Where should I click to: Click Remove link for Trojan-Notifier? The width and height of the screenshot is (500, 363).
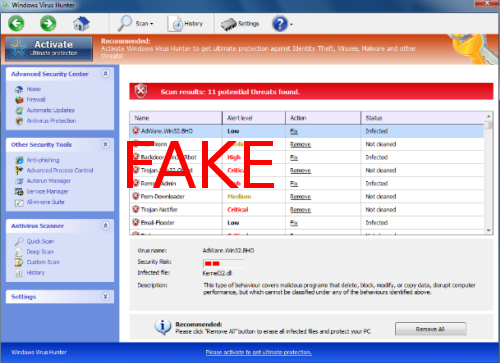[x=300, y=210]
